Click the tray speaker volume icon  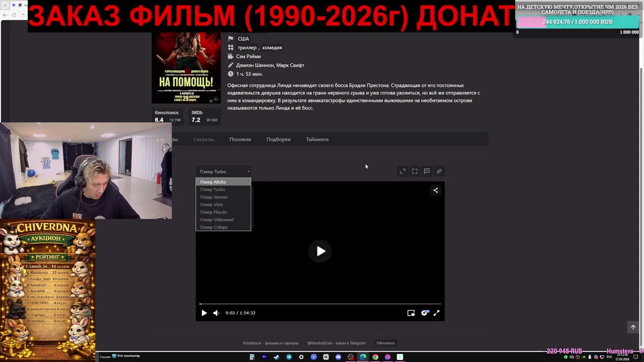tap(572, 357)
